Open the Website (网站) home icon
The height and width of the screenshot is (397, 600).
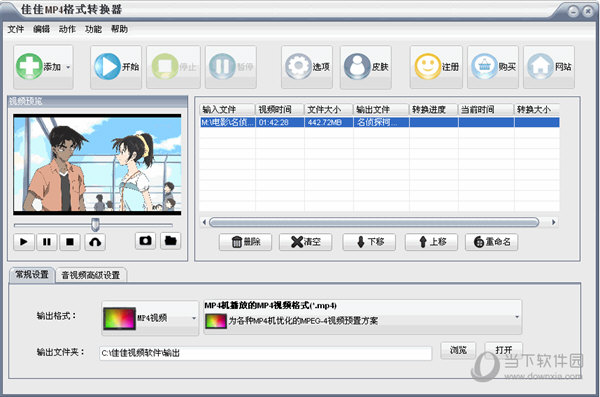coord(540,66)
